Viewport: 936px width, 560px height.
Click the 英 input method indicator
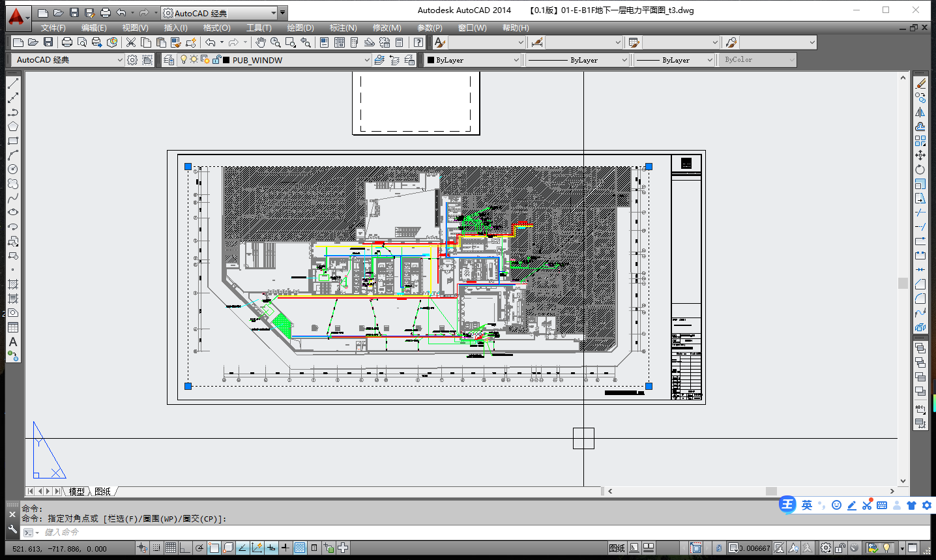807,505
